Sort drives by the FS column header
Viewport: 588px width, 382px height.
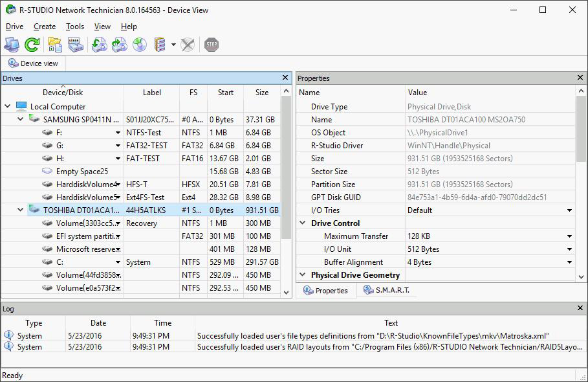(x=193, y=93)
